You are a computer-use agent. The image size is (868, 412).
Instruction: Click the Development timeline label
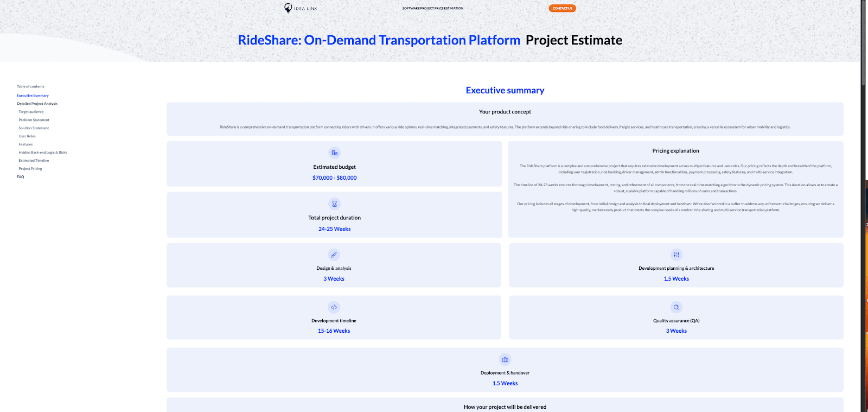pos(334,321)
